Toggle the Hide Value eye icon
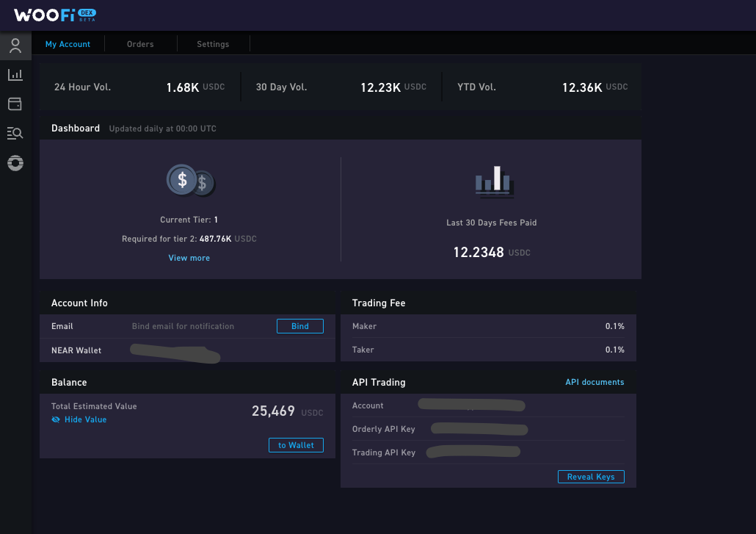The image size is (756, 534). [56, 419]
